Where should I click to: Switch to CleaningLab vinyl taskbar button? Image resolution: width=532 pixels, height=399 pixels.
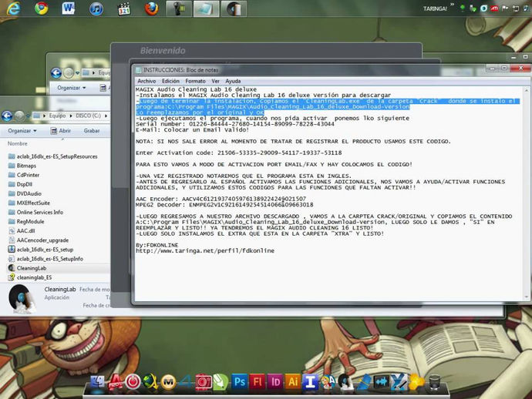click(x=234, y=8)
